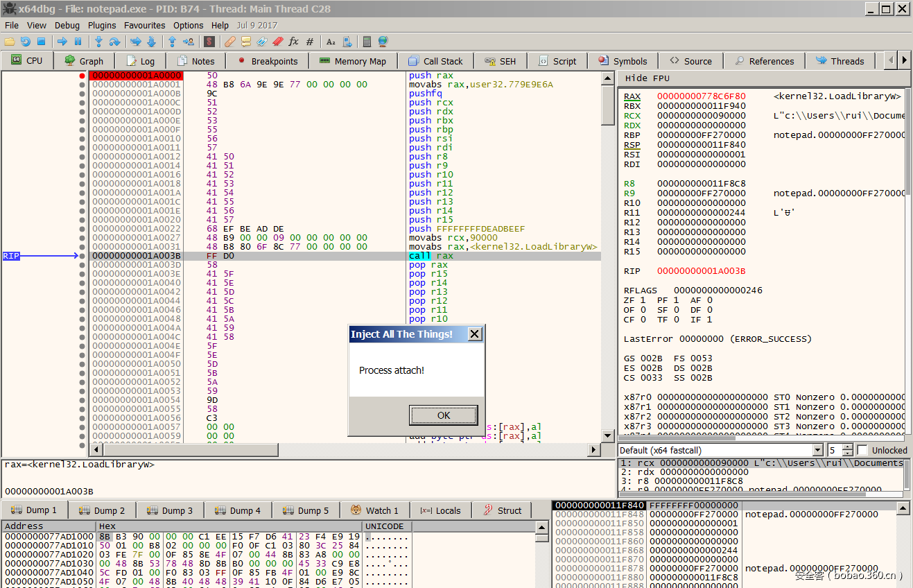Expand the calling convention dropdown
Image resolution: width=913 pixels, height=588 pixels.
tap(817, 450)
